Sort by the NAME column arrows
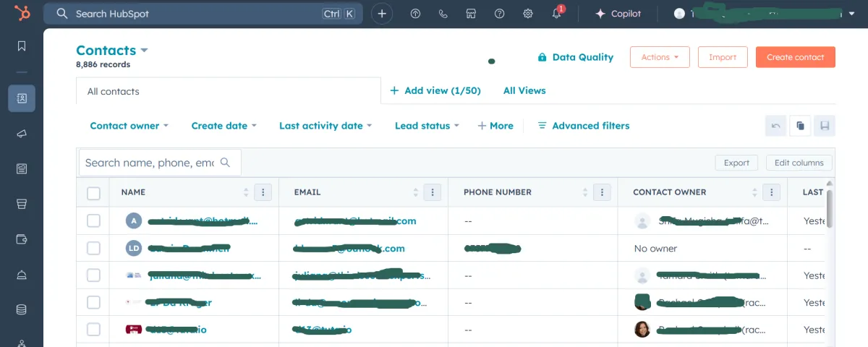 click(247, 192)
